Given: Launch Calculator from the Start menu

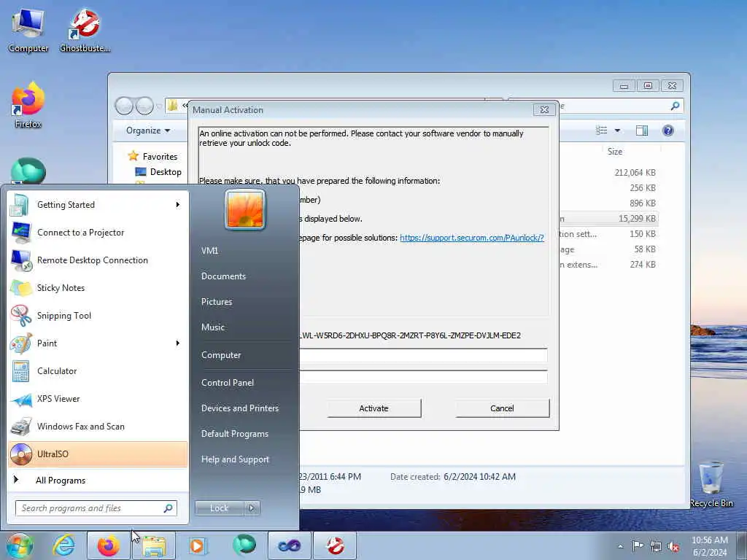Looking at the screenshot, I should (98, 371).
